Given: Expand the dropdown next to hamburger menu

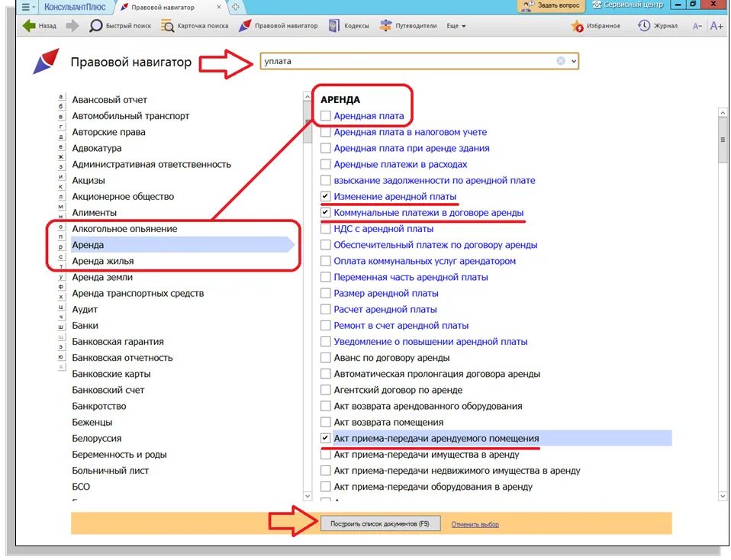Looking at the screenshot, I should point(34,7).
